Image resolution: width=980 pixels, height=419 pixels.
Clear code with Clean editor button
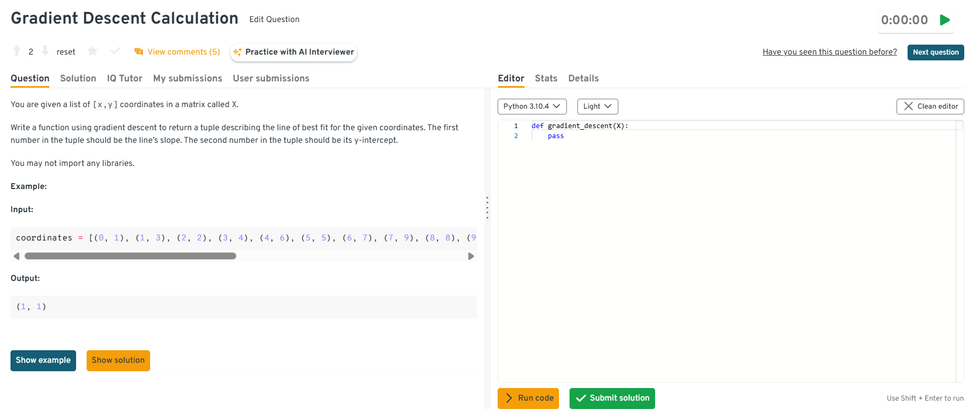pos(930,106)
